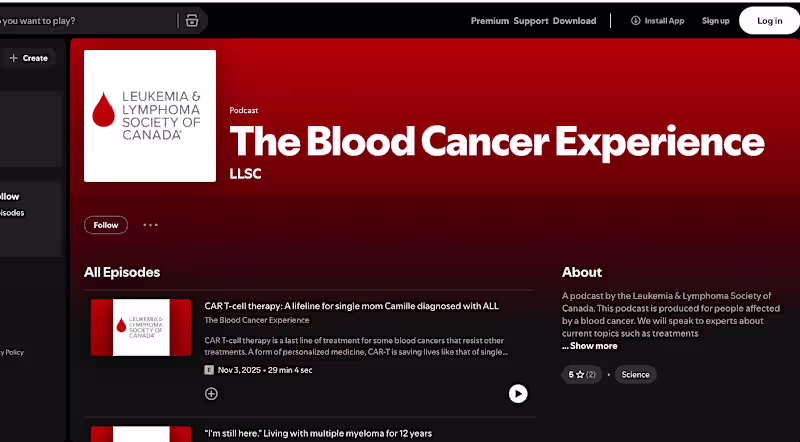This screenshot has width=800, height=442.
Task: Click the 5 star rating chip
Action: pos(582,375)
